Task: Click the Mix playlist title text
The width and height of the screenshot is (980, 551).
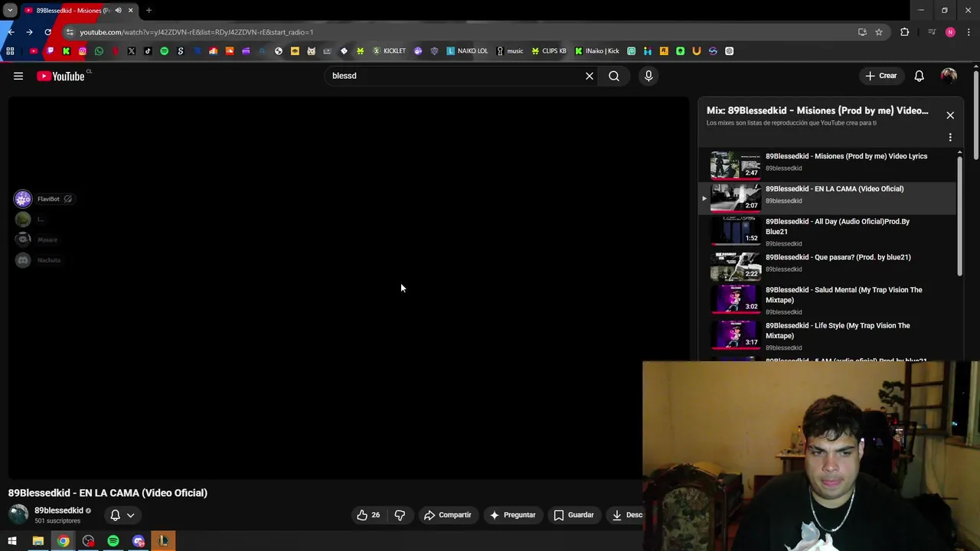Action: (817, 110)
